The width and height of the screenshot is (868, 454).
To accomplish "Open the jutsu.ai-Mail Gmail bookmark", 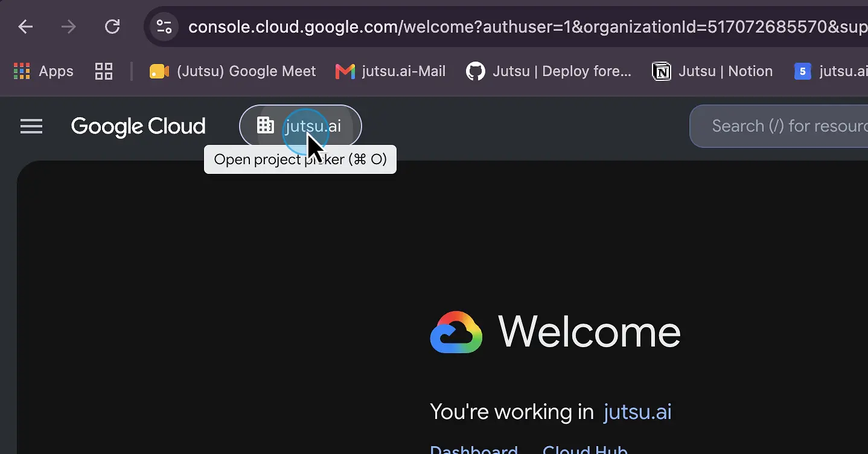I will click(391, 71).
